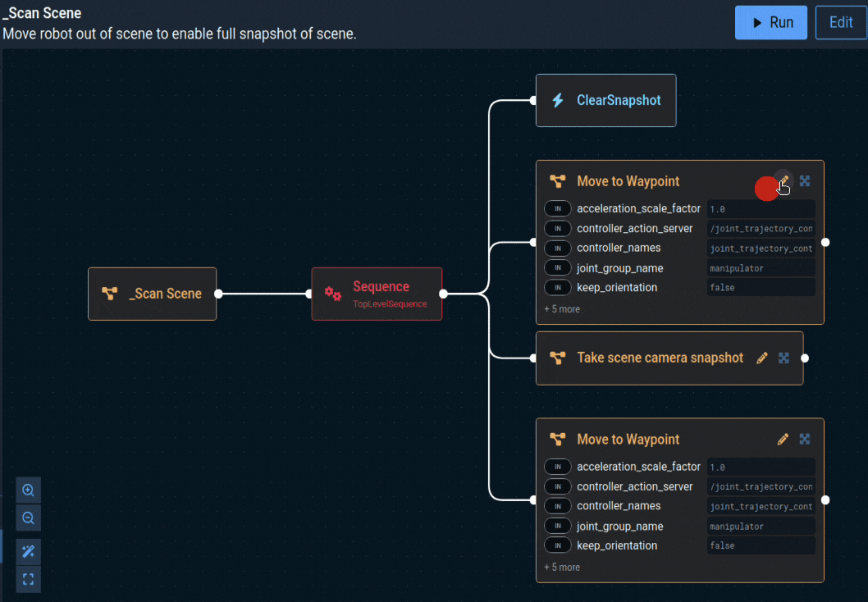The image size is (868, 602).
Task: Select the Sequence TopLevelSequence node
Action: coord(377,294)
